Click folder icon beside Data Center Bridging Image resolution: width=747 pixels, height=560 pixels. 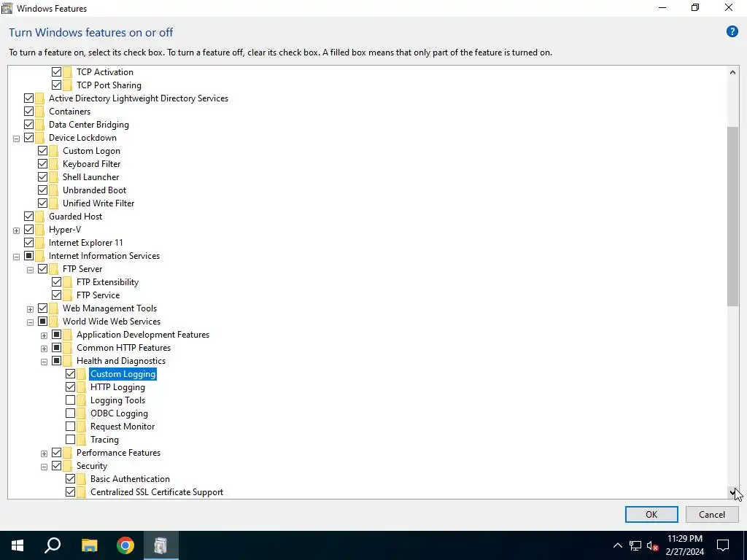pyautogui.click(x=39, y=124)
